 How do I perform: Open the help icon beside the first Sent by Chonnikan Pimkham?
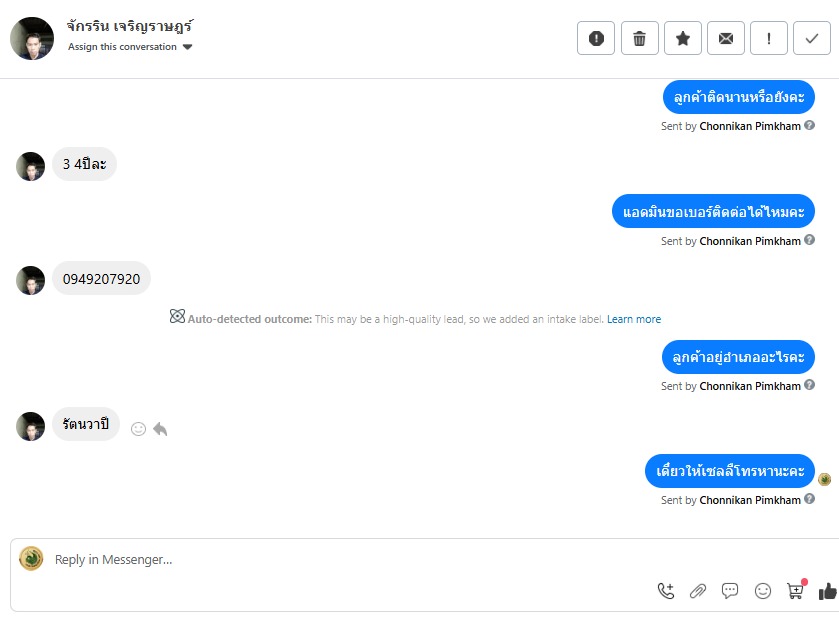pyautogui.click(x=810, y=125)
